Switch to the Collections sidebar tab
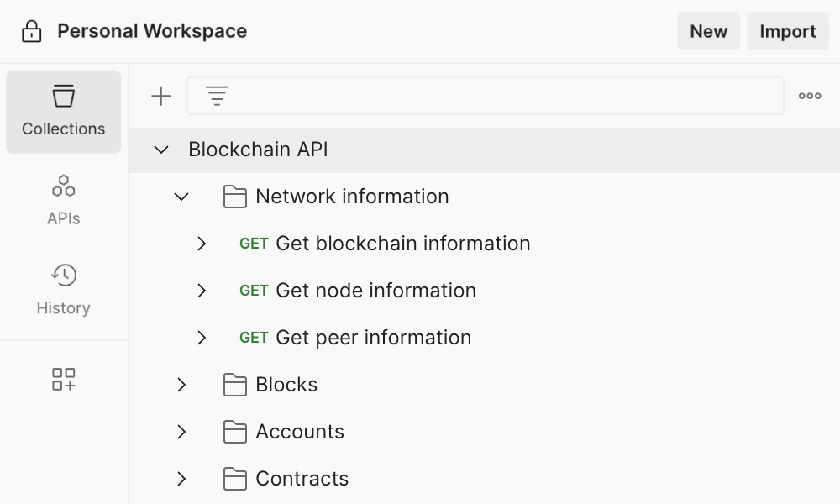 [64, 112]
